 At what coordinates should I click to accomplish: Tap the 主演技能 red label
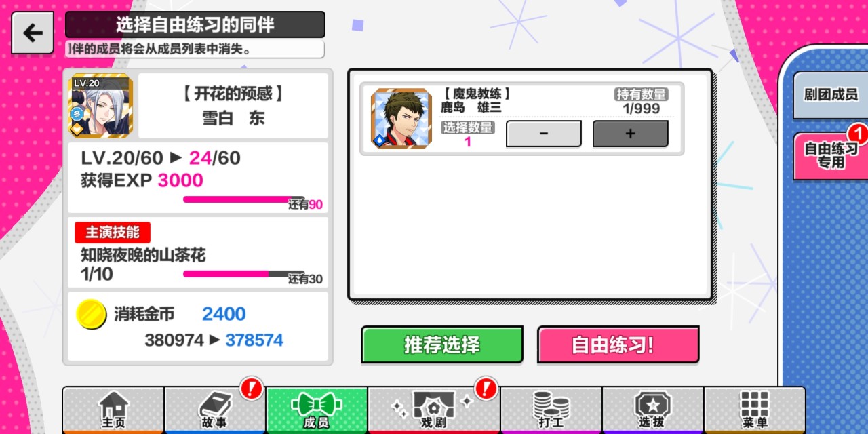click(113, 233)
